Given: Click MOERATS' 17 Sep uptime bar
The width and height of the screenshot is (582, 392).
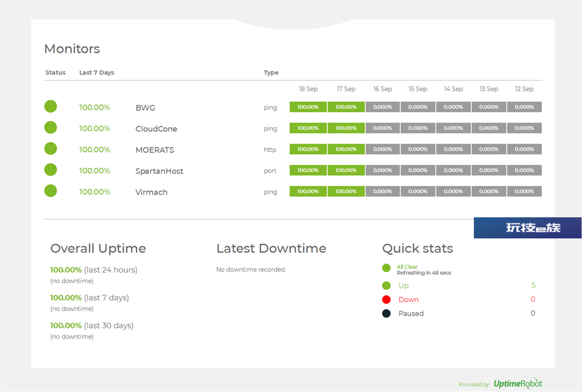Looking at the screenshot, I should [346, 149].
